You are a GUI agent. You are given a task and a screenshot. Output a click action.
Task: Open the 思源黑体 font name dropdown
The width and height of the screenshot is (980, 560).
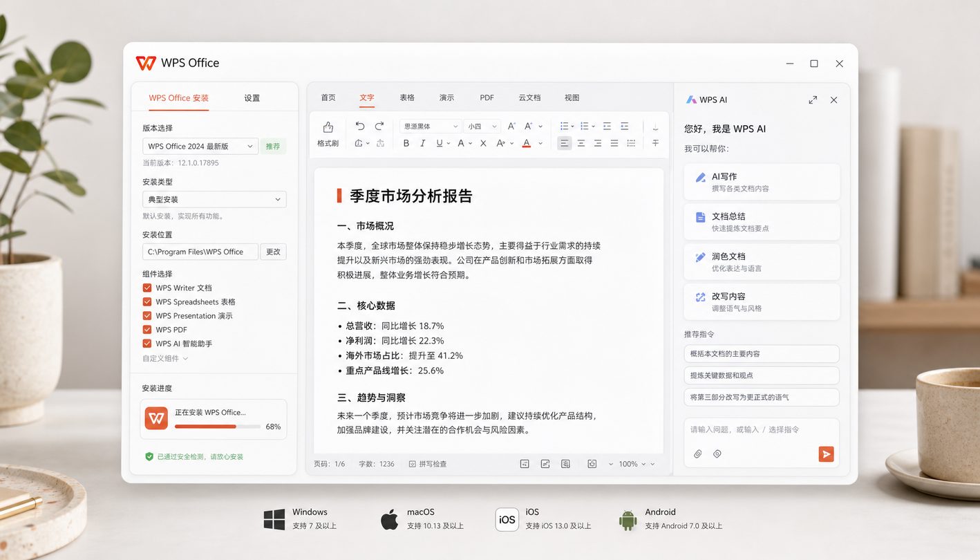point(430,127)
